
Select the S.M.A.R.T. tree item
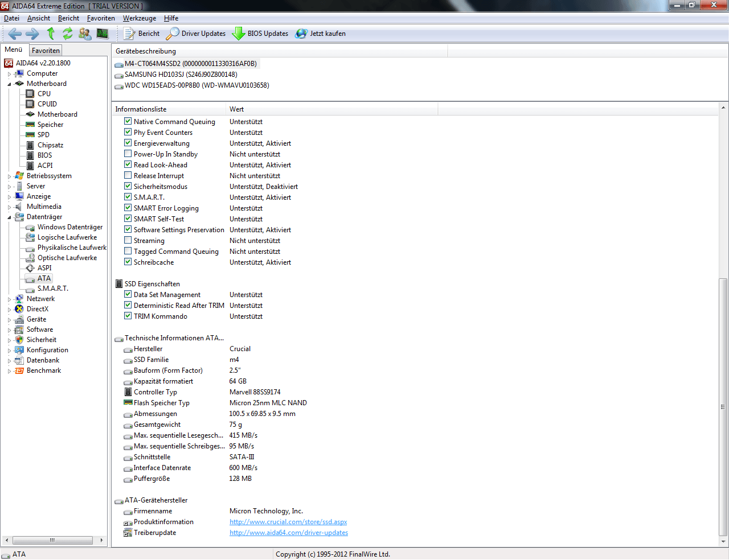pyautogui.click(x=53, y=289)
